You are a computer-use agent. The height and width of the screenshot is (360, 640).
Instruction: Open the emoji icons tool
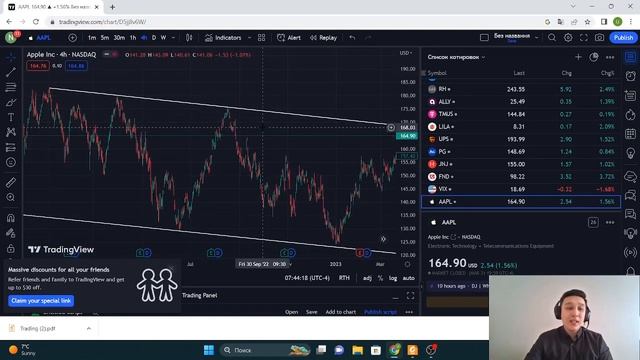(x=11, y=162)
